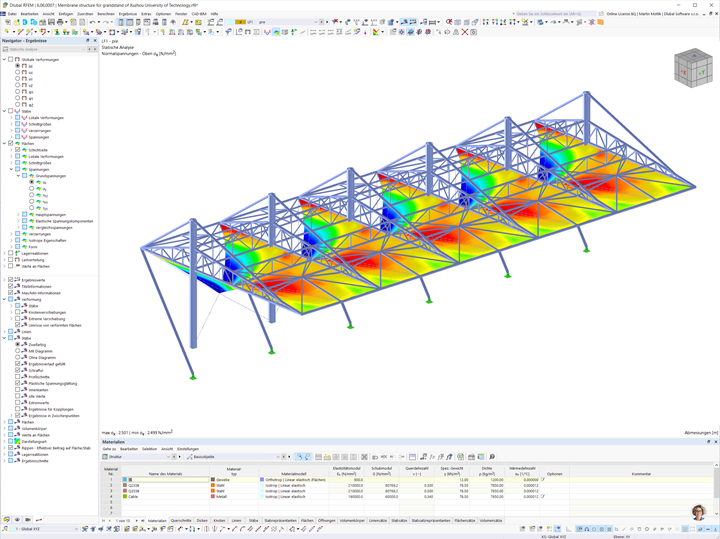Click the New model toolbar icon
The image size is (720, 539).
(x=8, y=22)
